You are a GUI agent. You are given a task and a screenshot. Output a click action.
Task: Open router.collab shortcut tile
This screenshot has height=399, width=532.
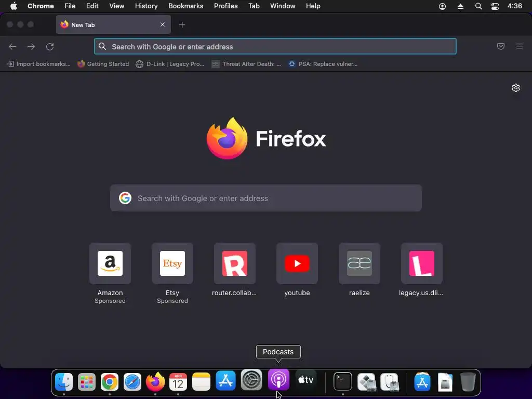point(235,263)
